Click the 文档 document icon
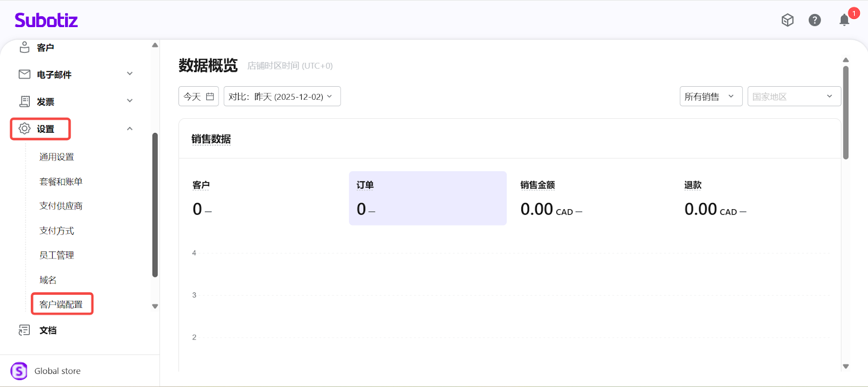The height and width of the screenshot is (387, 868). [x=24, y=330]
